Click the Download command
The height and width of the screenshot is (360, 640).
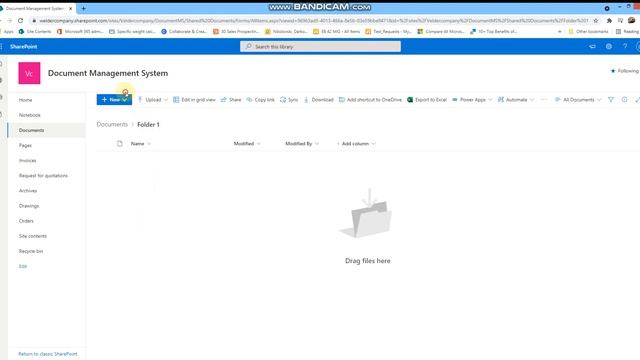coord(319,100)
